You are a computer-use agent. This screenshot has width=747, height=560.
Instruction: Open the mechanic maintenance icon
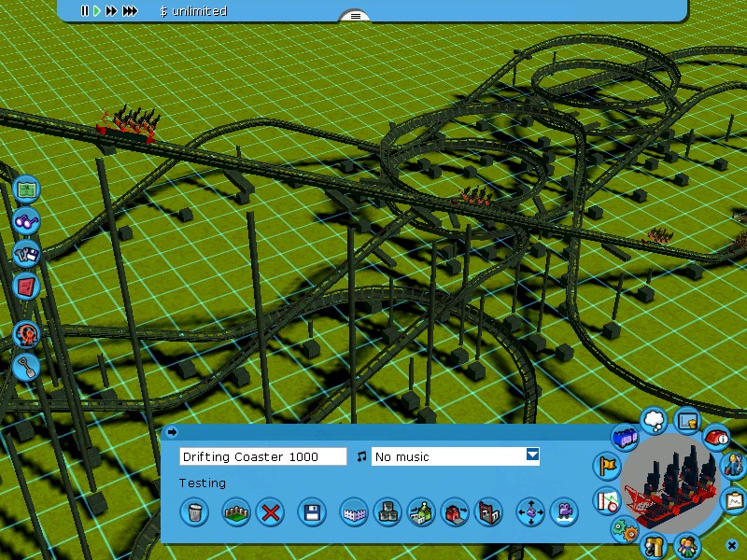point(733,464)
